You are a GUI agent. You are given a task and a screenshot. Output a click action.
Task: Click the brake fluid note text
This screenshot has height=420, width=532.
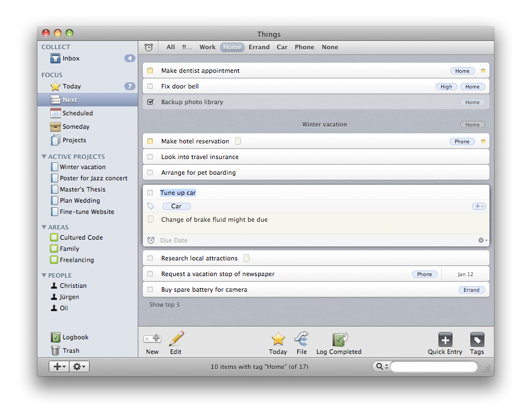(214, 220)
